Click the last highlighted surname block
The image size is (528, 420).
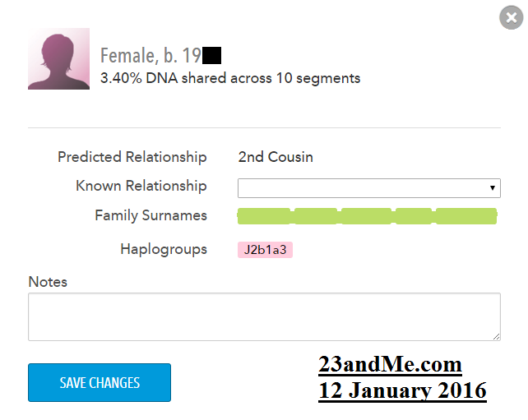(x=466, y=216)
